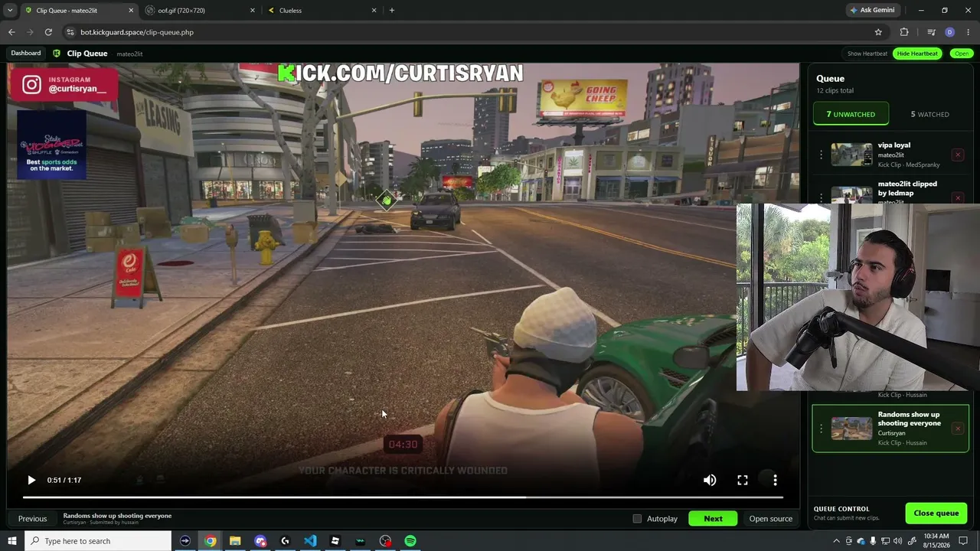Remove 'mateo2lit clipped by ledmap' clip
This screenshot has height=551, width=980.
tap(957, 197)
